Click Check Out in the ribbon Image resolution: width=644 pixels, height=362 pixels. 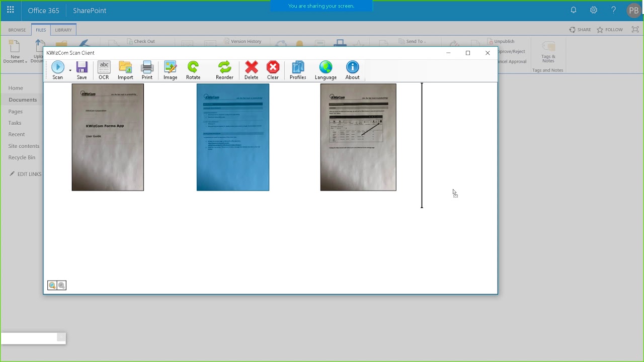[141, 41]
